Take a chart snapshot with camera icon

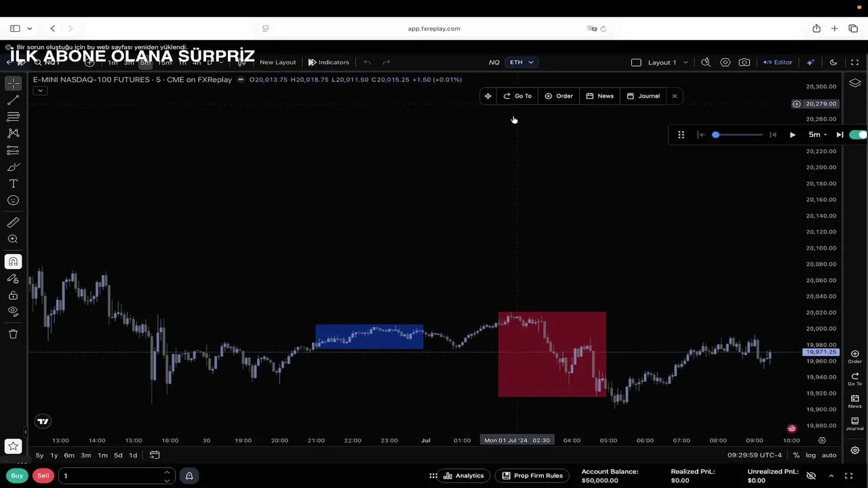point(744,62)
